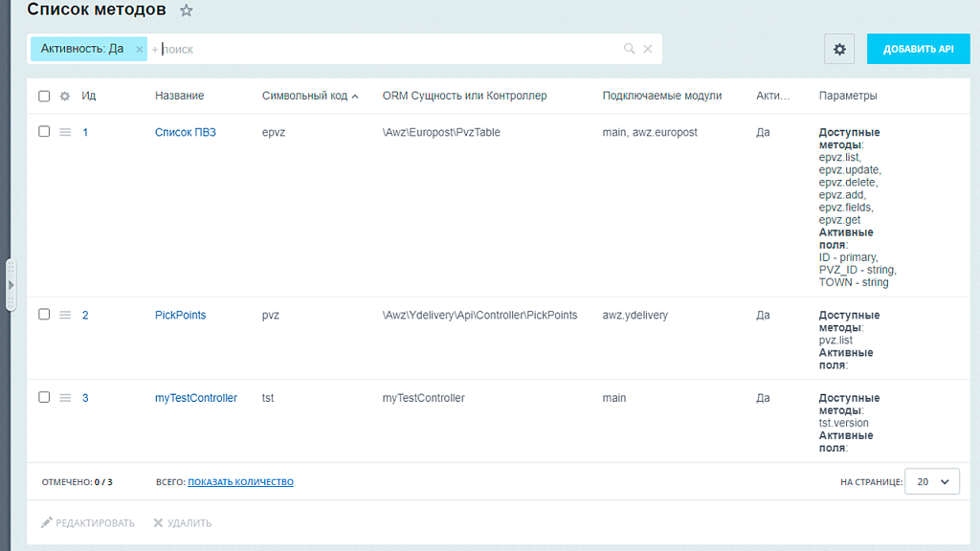Focus the filter search input field

coord(383,49)
